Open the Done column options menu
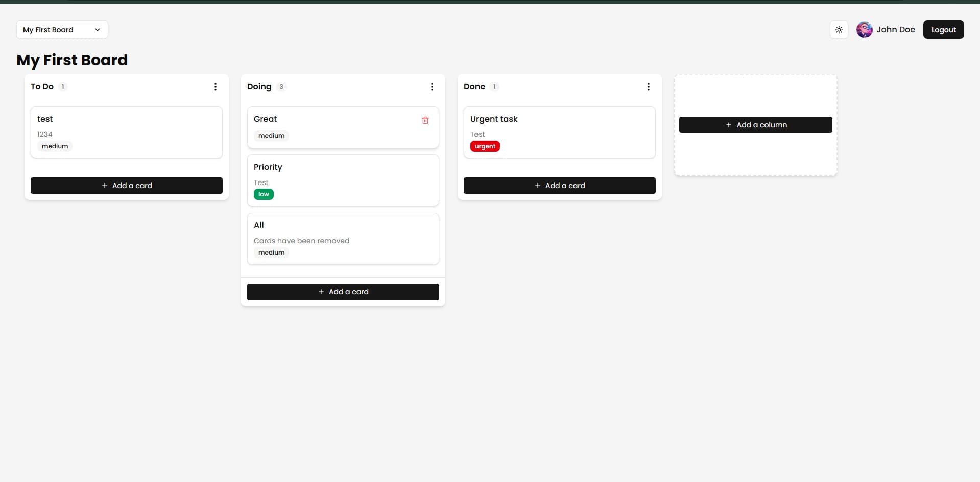Screen dimensions: 980x482 pyautogui.click(x=649, y=87)
